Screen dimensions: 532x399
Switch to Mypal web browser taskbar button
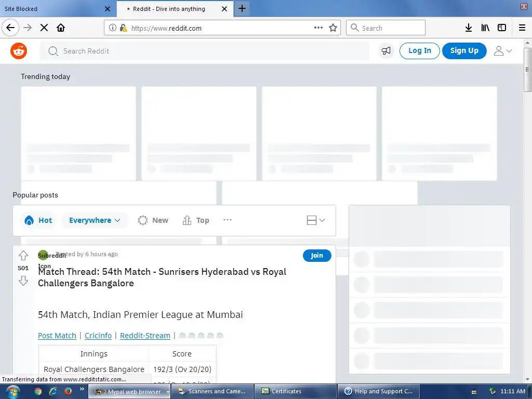click(129, 391)
